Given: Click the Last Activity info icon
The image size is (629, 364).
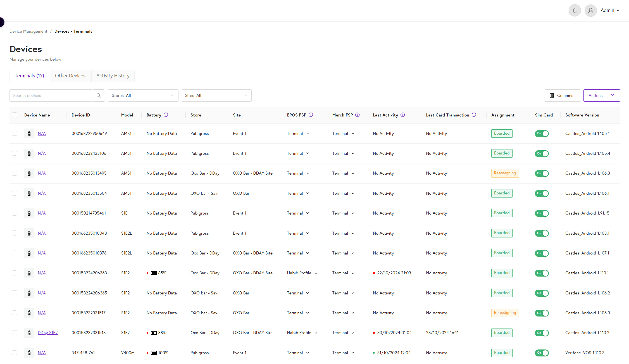Looking at the screenshot, I should click(x=403, y=115).
